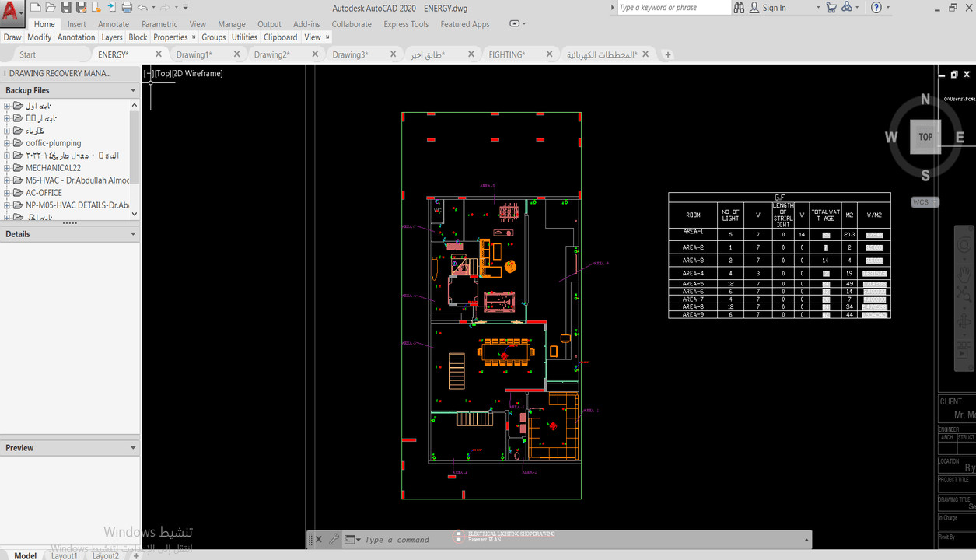Open the AutoCAD application menu logo
The image size is (976, 560).
(12, 13)
